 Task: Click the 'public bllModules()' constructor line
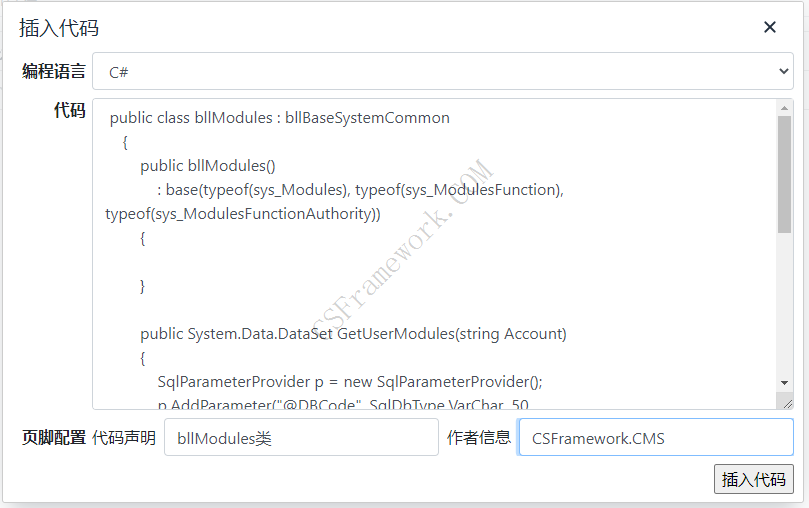point(208,166)
